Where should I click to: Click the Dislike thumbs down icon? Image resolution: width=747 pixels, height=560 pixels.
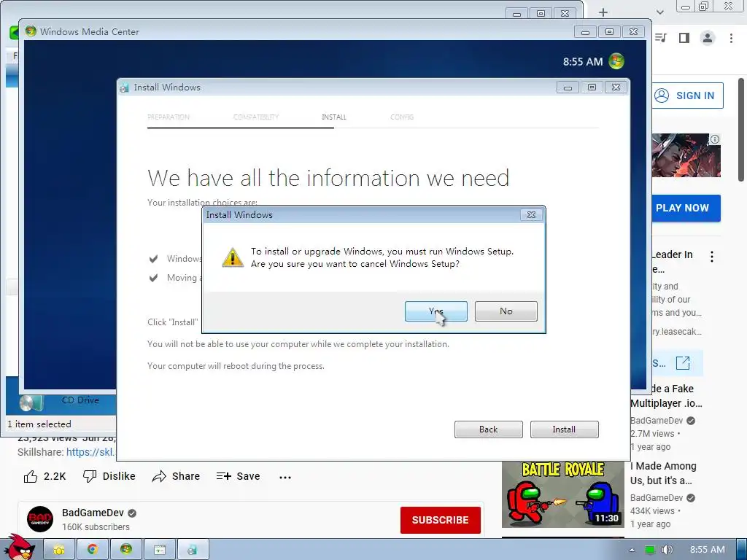(90, 476)
